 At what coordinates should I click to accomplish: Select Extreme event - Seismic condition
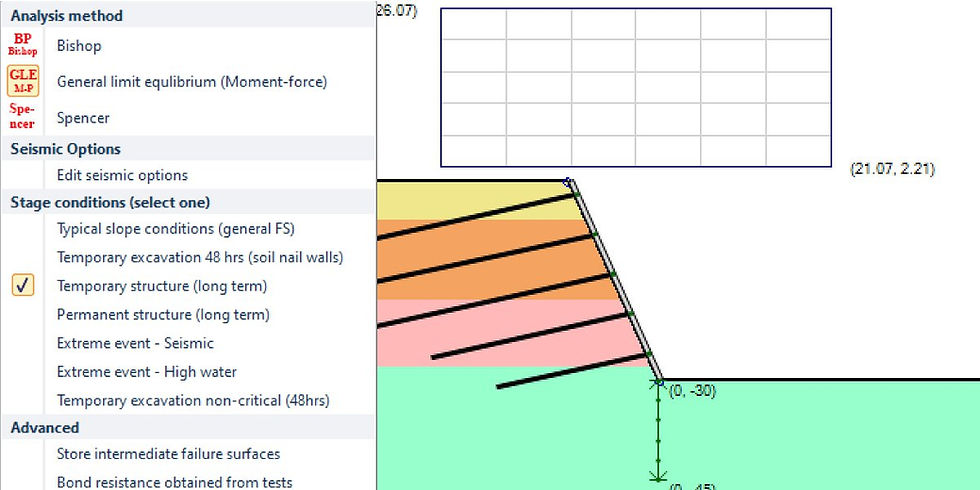pos(135,343)
